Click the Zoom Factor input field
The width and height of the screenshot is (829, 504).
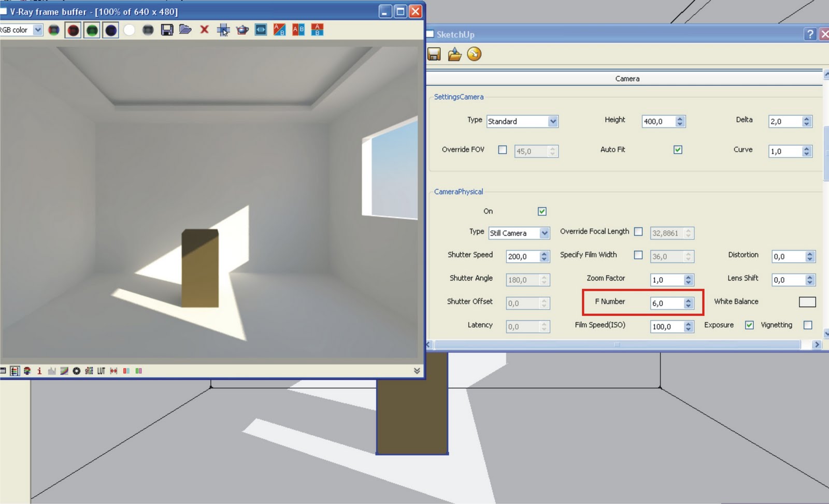(667, 280)
